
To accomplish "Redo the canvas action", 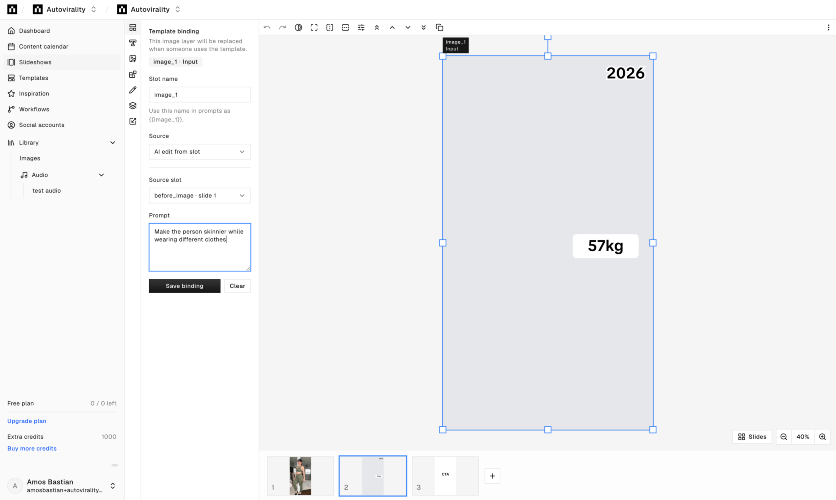I will click(x=283, y=28).
